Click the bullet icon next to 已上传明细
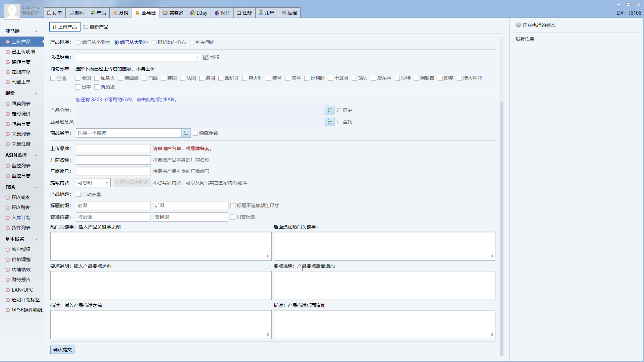 pos(8,52)
